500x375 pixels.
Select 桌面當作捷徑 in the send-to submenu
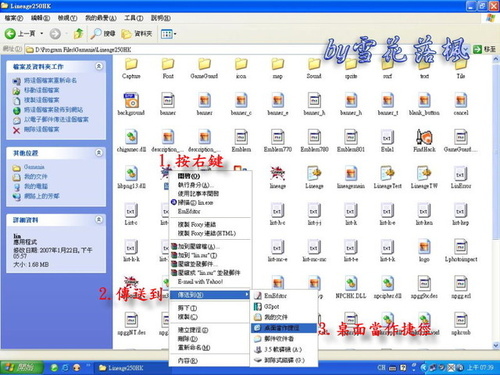tap(283, 328)
